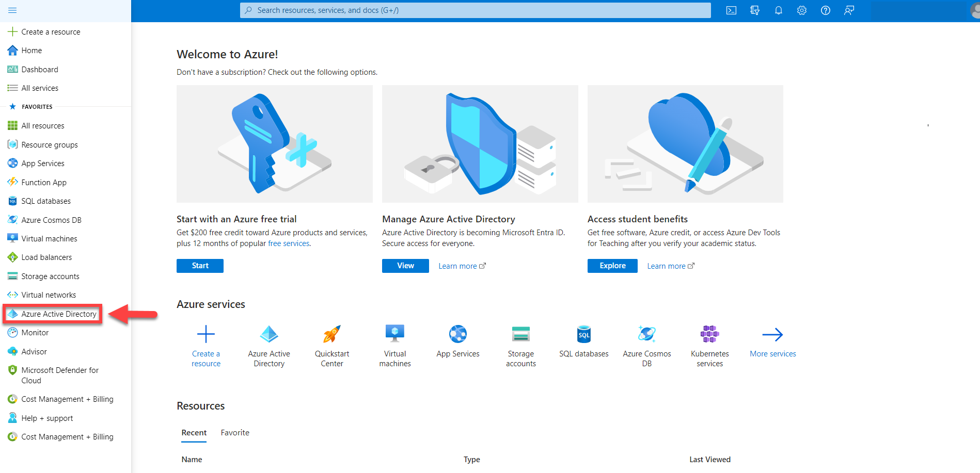Click the student benefits cloud image

pyautogui.click(x=685, y=144)
